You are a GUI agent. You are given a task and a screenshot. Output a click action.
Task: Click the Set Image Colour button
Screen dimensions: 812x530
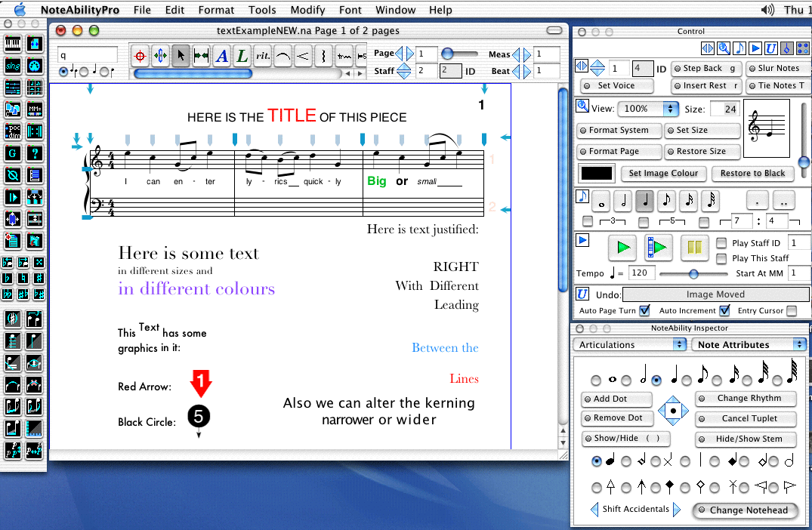663,173
